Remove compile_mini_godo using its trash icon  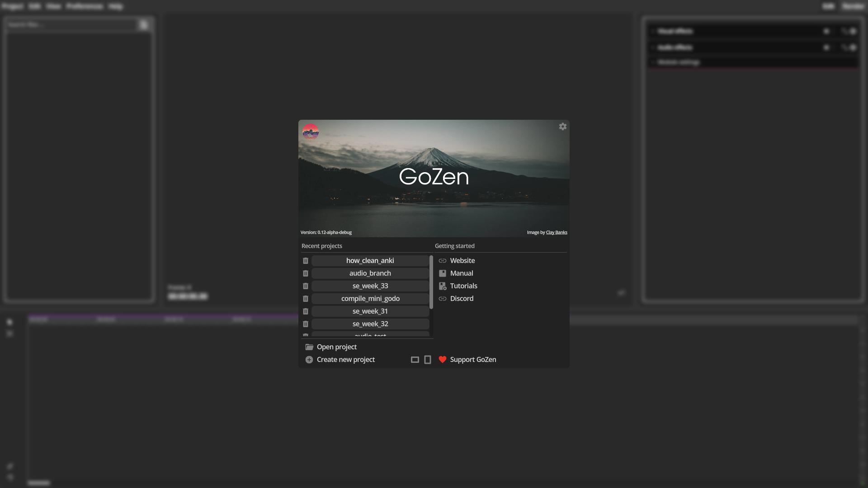click(306, 299)
